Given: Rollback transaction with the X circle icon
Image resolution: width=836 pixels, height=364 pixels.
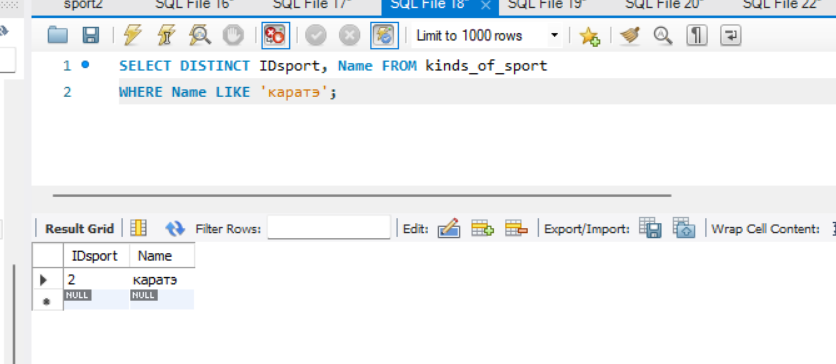Looking at the screenshot, I should pyautogui.click(x=350, y=36).
